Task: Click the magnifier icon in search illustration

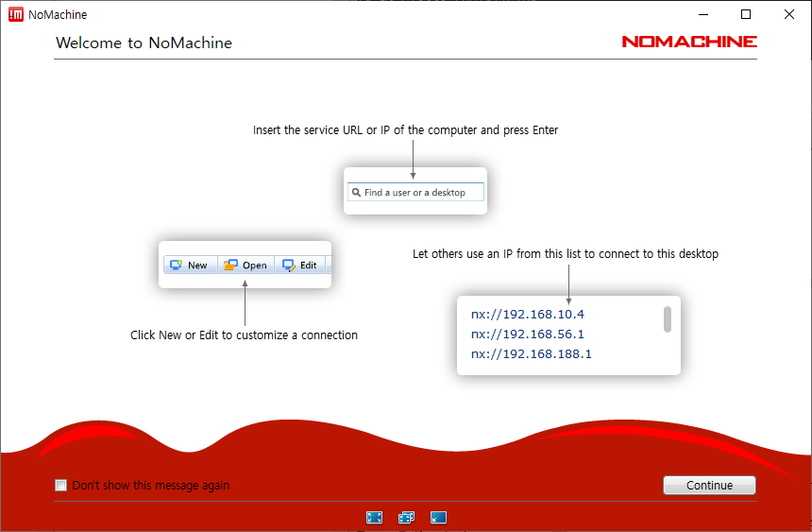Action: pyautogui.click(x=356, y=193)
